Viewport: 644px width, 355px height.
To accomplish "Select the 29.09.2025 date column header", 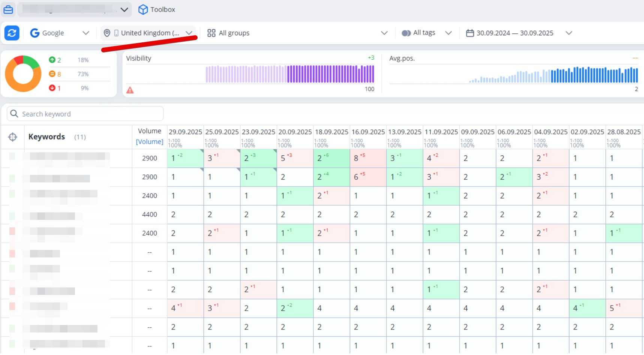I will (185, 132).
